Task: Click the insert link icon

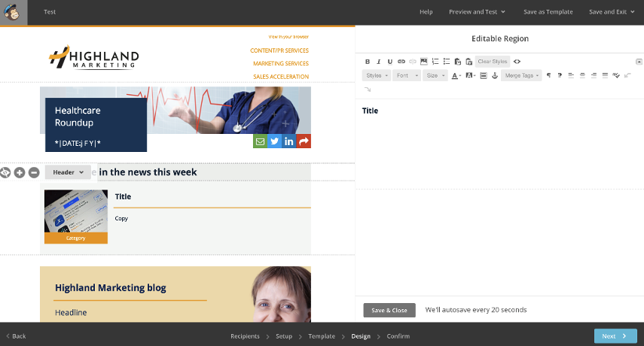Action: click(401, 62)
